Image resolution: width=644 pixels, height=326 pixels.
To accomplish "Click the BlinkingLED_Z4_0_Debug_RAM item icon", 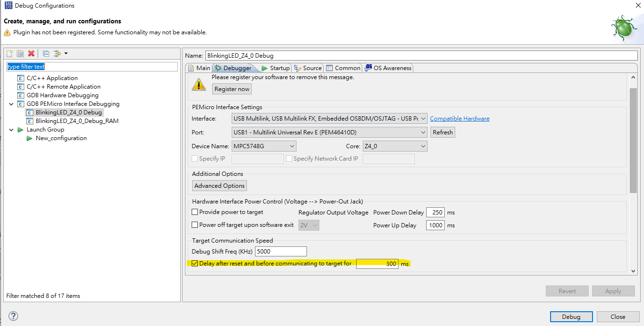I will (x=30, y=121).
